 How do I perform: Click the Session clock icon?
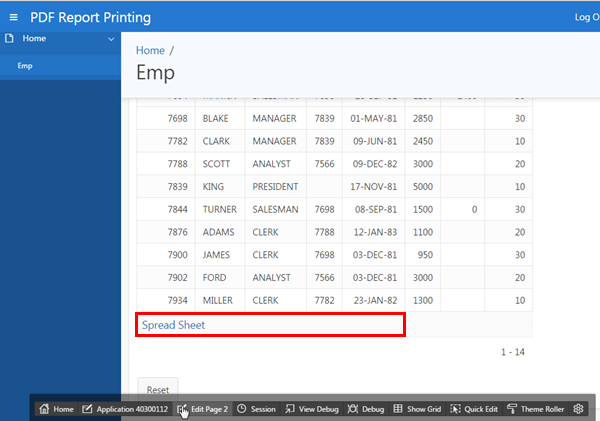[x=241, y=409]
